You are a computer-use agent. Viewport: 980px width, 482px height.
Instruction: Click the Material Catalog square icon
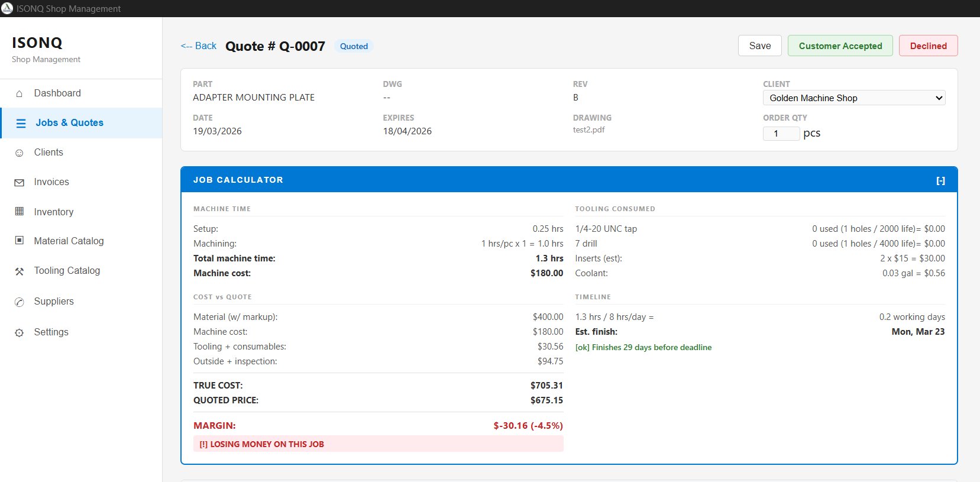tap(20, 241)
